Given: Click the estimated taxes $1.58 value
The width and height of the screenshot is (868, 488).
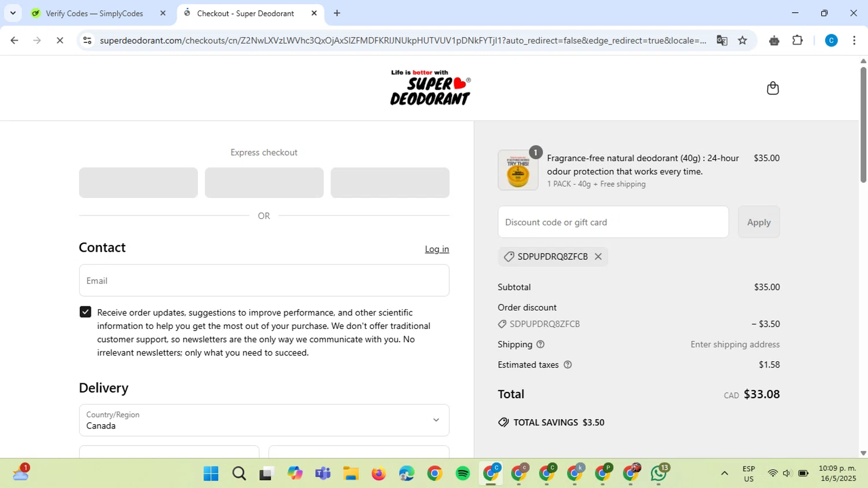Looking at the screenshot, I should 769,365.
